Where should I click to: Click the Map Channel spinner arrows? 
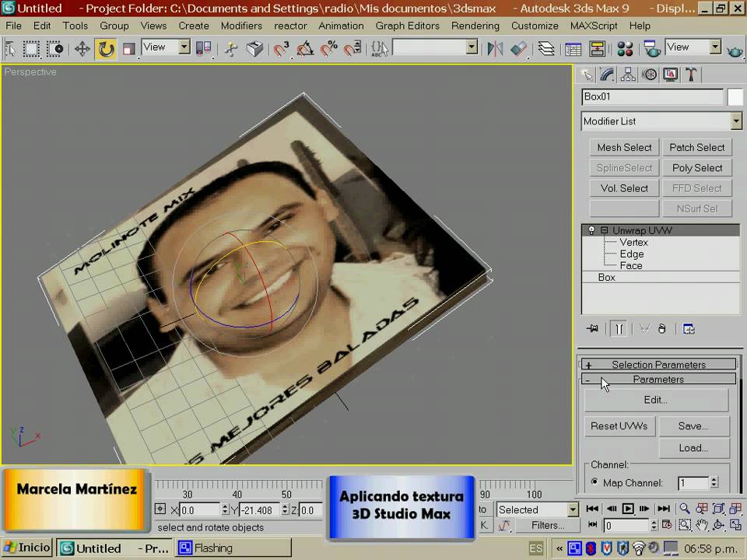tap(714, 483)
